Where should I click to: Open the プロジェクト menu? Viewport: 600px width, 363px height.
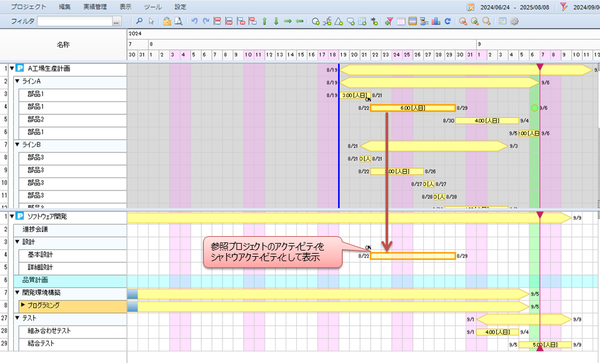pos(28,7)
